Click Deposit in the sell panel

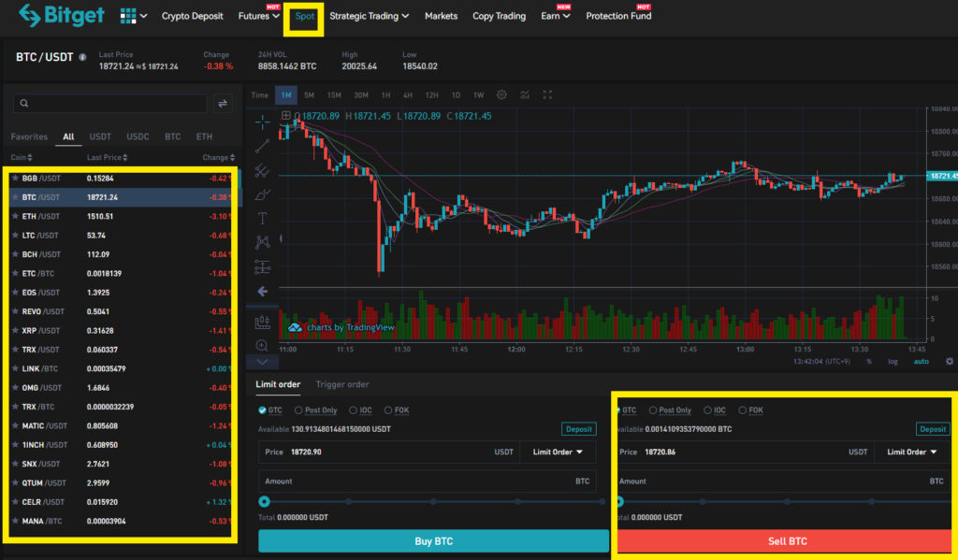click(933, 429)
